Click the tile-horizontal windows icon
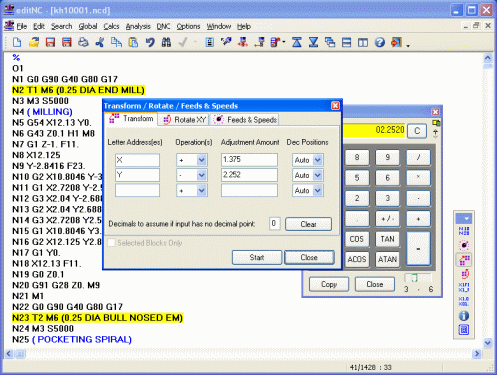This screenshot has height=375, width=497. [x=347, y=42]
